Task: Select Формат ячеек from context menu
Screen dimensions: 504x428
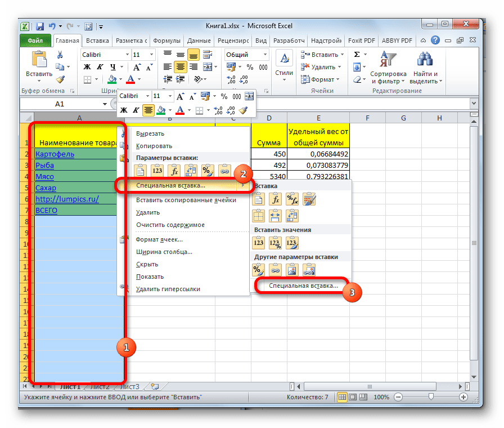Action: [x=159, y=239]
